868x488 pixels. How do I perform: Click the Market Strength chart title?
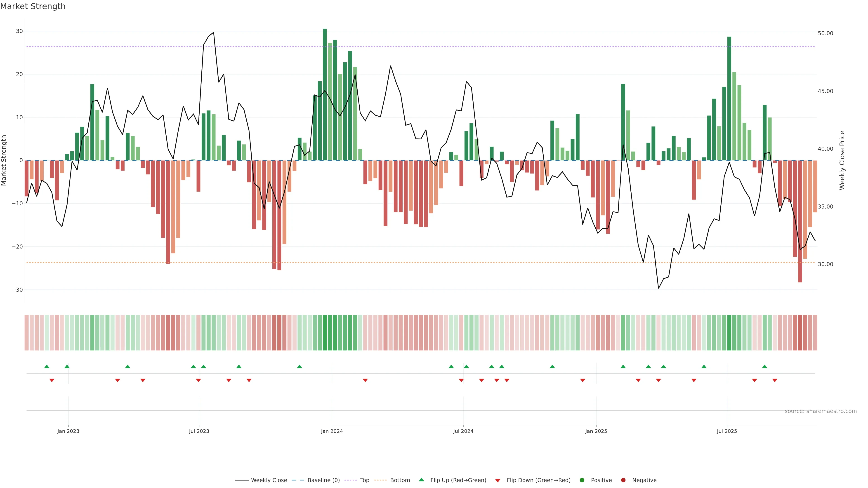33,6
